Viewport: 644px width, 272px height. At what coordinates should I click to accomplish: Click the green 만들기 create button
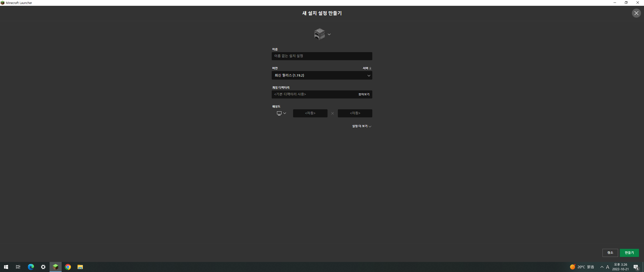click(x=629, y=253)
